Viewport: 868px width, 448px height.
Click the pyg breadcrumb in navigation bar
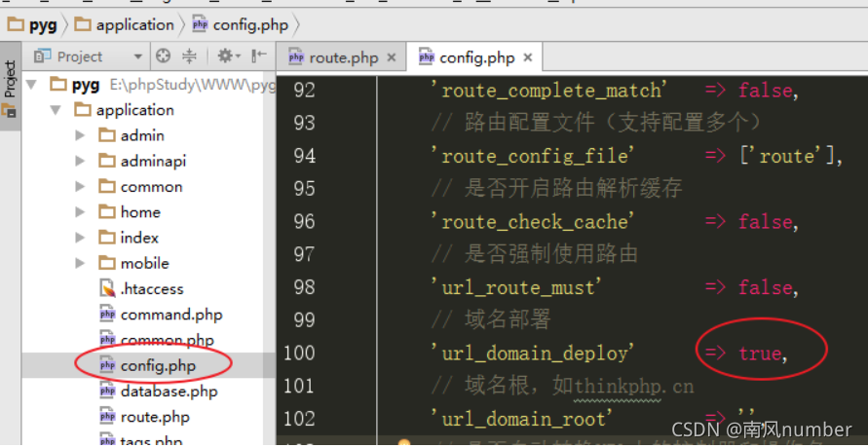pos(33,25)
